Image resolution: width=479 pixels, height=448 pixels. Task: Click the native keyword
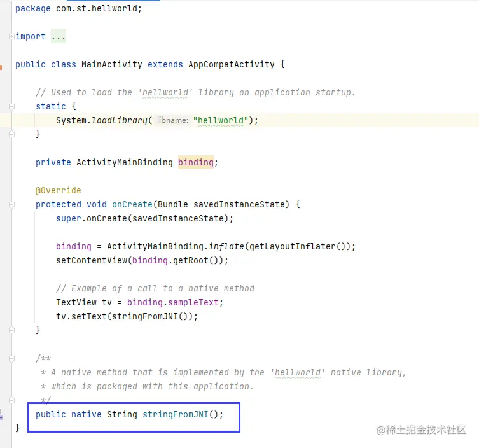tap(87, 415)
